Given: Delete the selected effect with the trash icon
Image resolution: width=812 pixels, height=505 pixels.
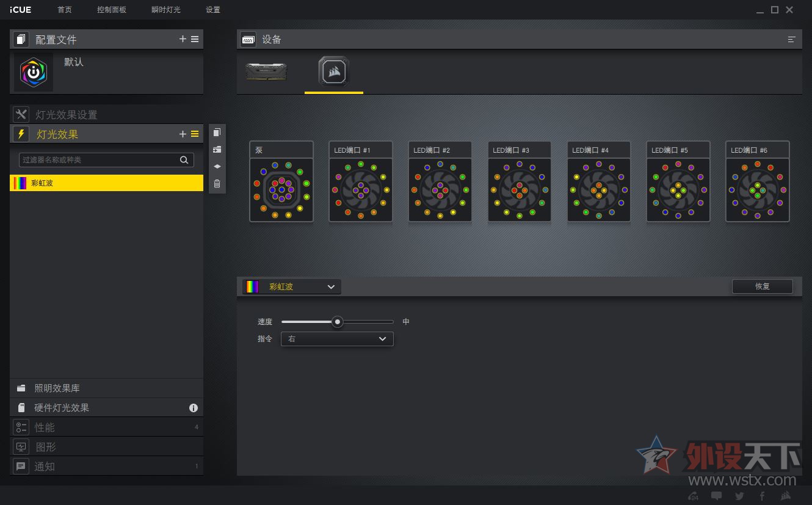Looking at the screenshot, I should [x=217, y=184].
